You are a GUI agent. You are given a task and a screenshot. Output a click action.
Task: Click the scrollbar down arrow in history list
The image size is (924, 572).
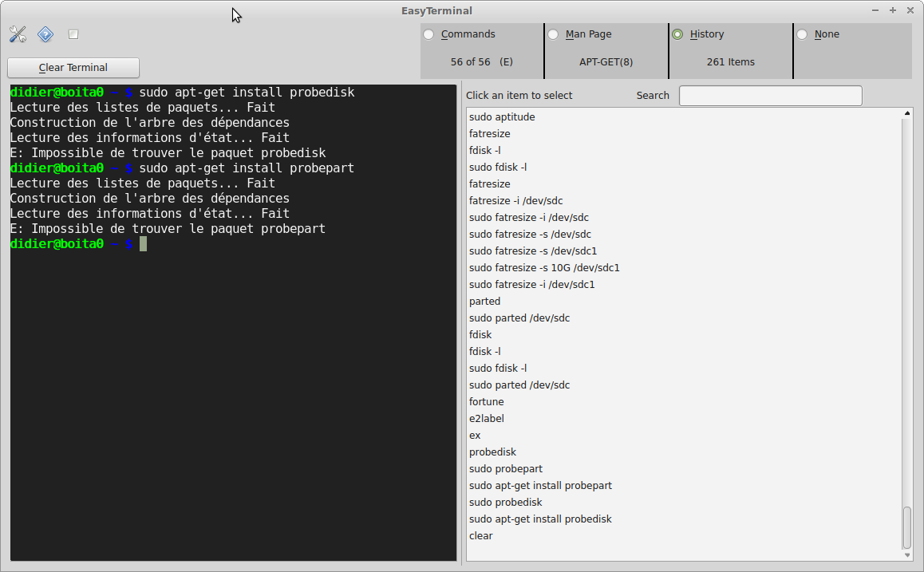[907, 554]
